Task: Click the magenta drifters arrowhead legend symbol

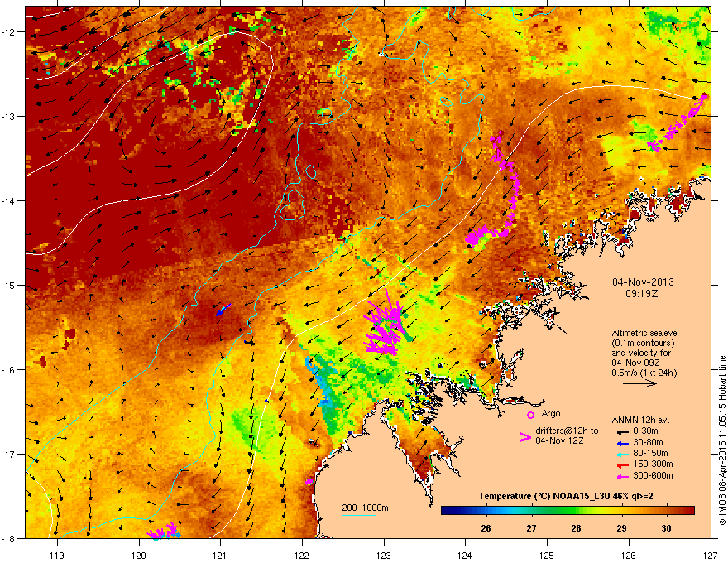Action: coord(524,436)
